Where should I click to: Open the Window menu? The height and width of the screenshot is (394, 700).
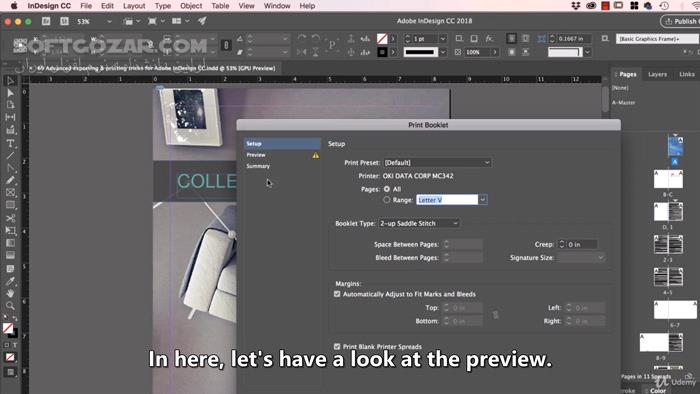(277, 6)
